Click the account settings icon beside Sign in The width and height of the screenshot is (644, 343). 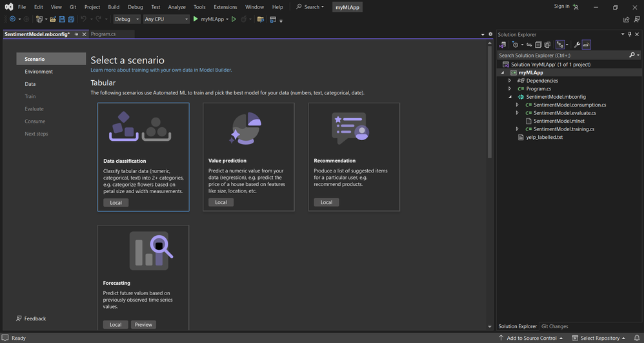576,6
